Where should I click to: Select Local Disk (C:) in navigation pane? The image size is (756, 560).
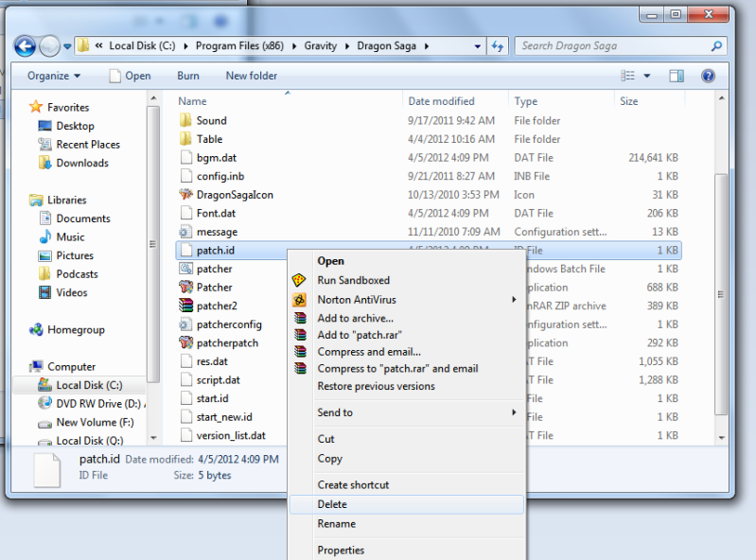pos(80,385)
